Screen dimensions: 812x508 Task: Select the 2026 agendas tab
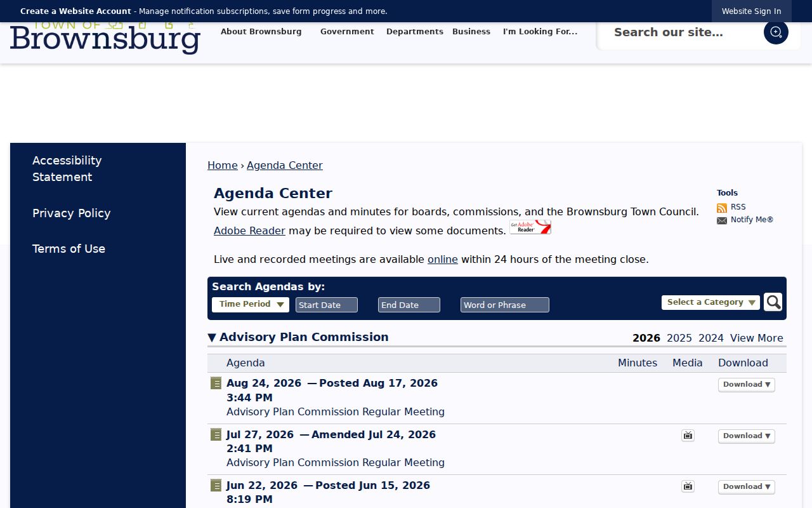click(x=646, y=338)
